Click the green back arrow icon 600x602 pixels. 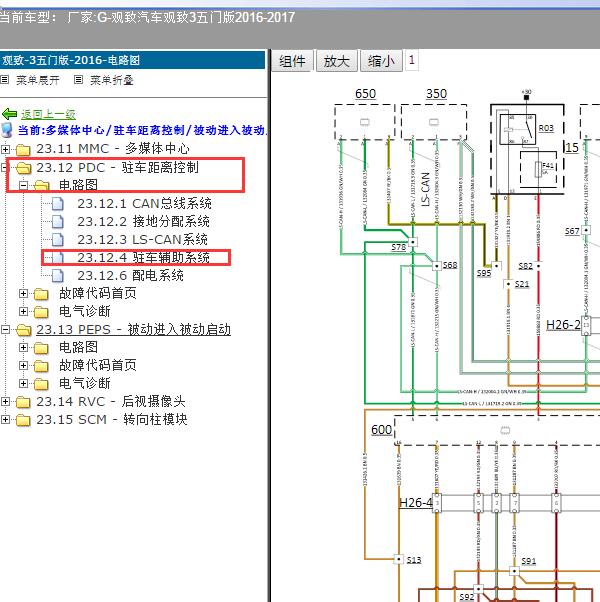point(10,114)
